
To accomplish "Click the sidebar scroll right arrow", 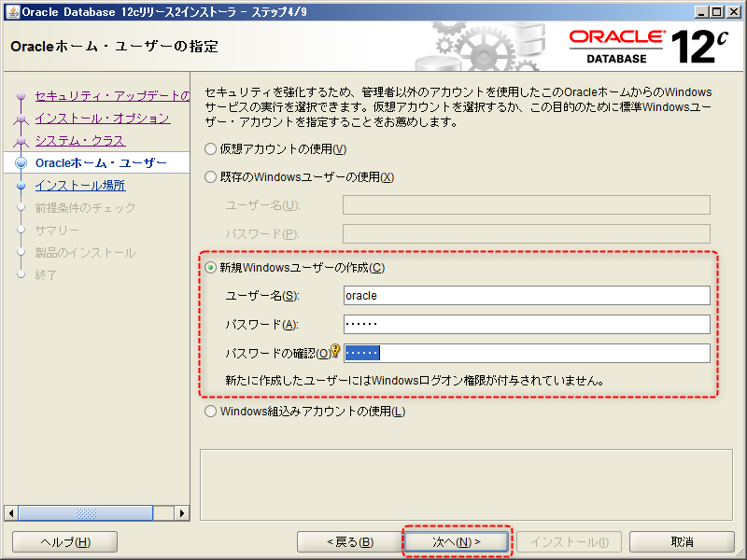I will 181,512.
